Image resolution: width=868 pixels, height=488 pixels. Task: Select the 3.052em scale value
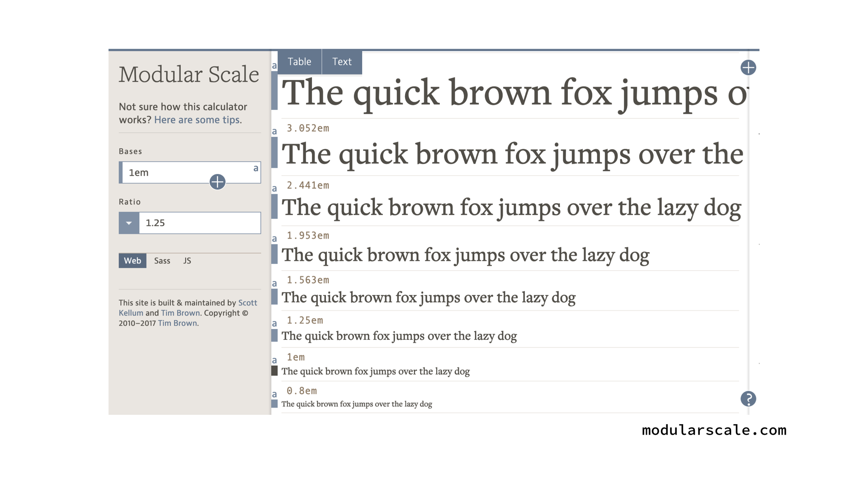[308, 128]
